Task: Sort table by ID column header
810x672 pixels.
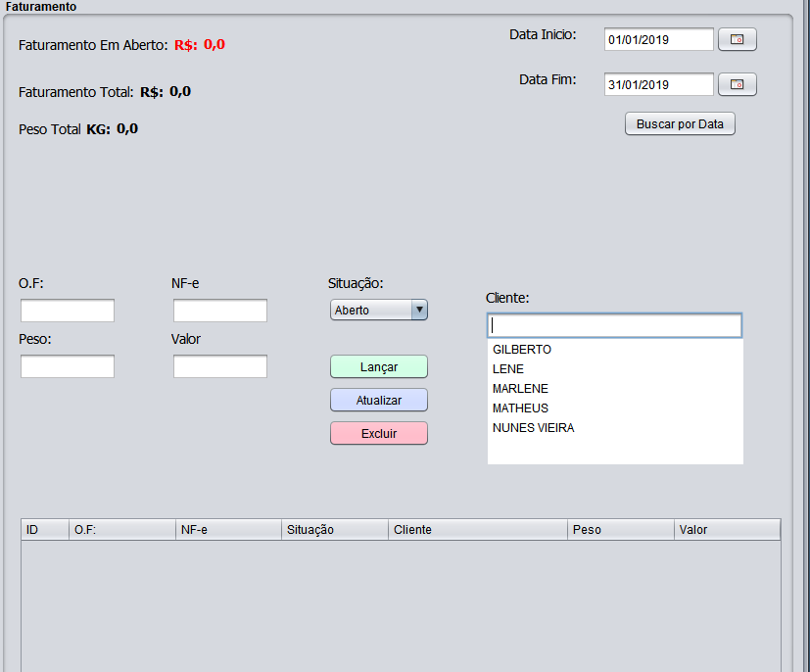Action: point(45,530)
